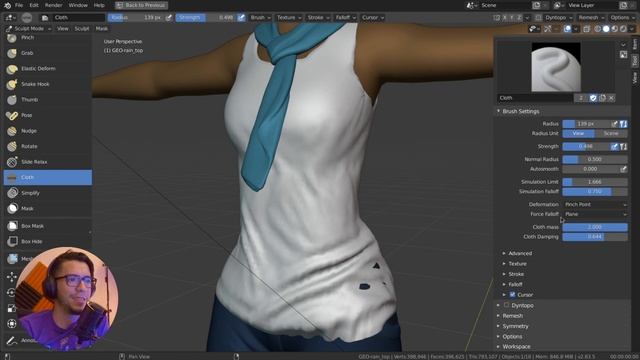The height and width of the screenshot is (360, 640).
Task: Open the Brush dropdown in header
Action: [260, 18]
